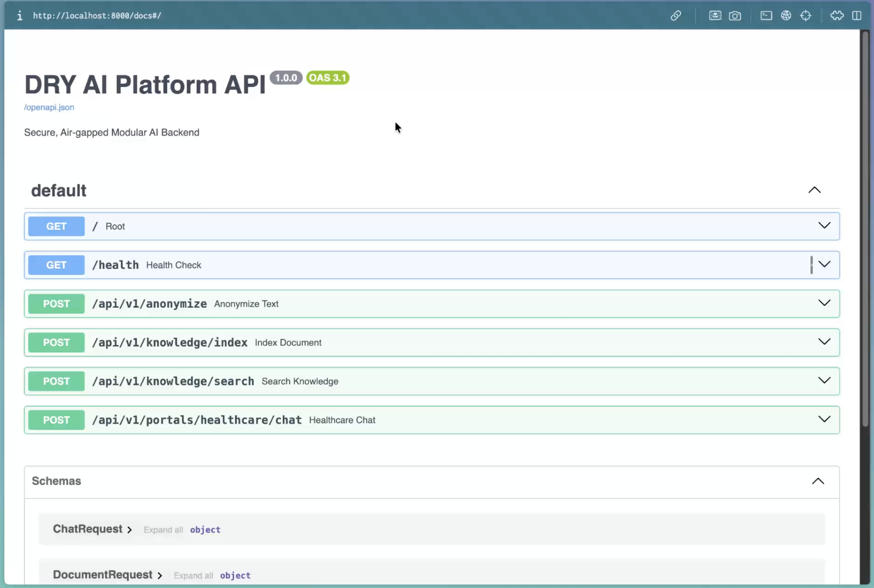Collapse the Schemas section chevron
The height and width of the screenshot is (588, 874).
(x=818, y=481)
